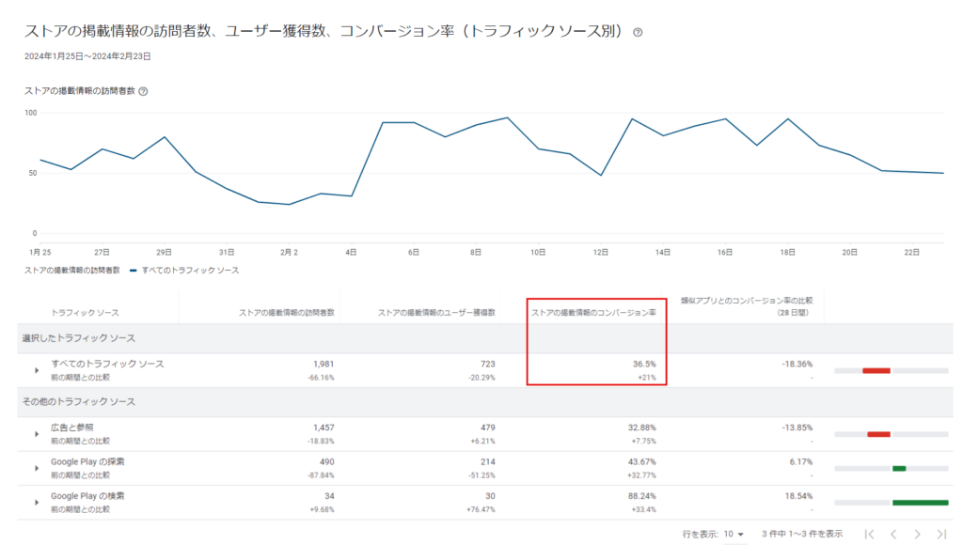Select the change value -66.16%
The height and width of the screenshot is (560, 963).
322,378
